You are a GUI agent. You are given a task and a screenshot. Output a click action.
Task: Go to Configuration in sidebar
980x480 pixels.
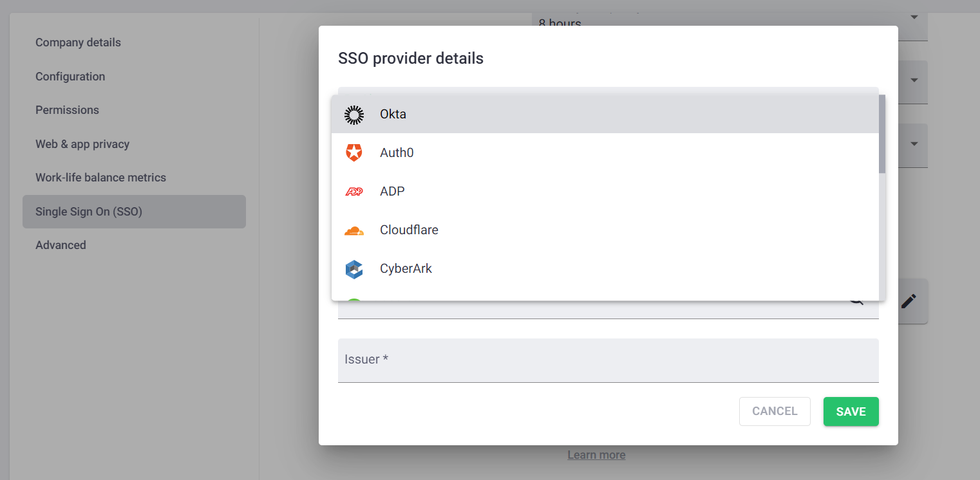[x=70, y=77]
